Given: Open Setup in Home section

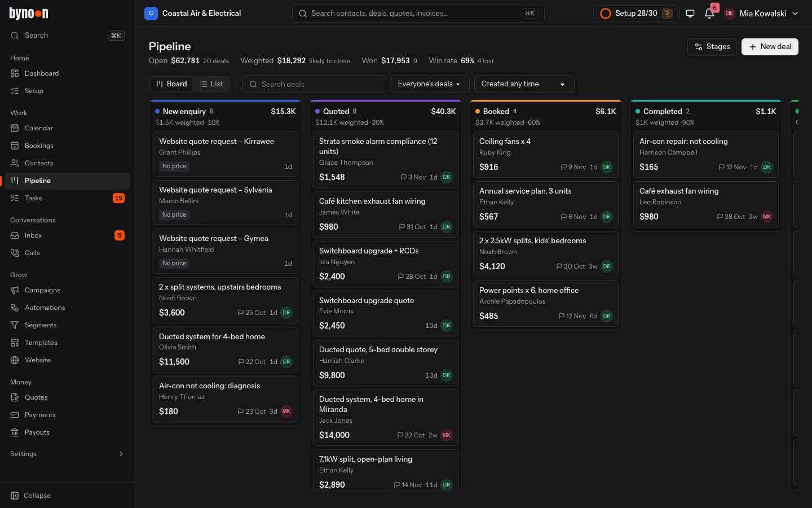Looking at the screenshot, I should [x=68, y=91].
